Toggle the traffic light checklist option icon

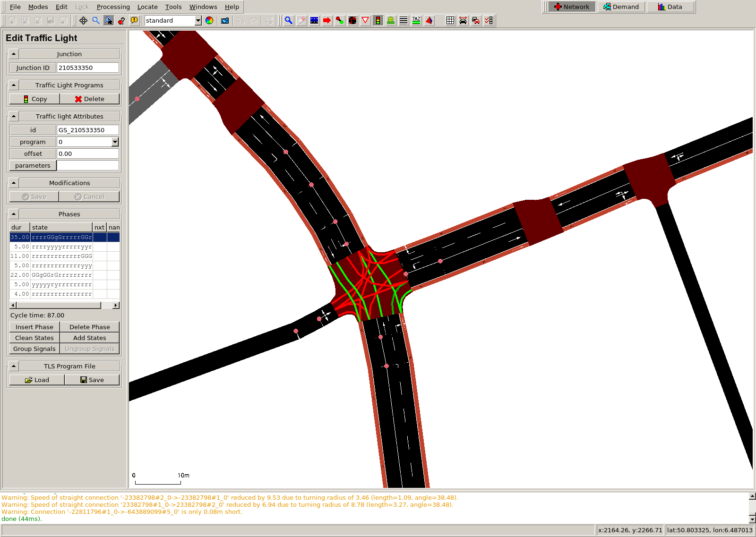tap(489, 20)
